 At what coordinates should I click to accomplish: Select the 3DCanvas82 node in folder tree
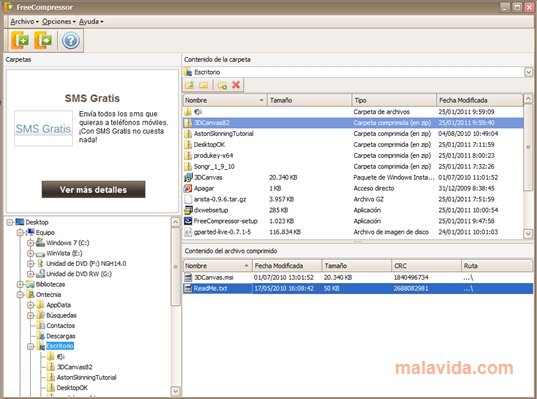[x=74, y=367]
